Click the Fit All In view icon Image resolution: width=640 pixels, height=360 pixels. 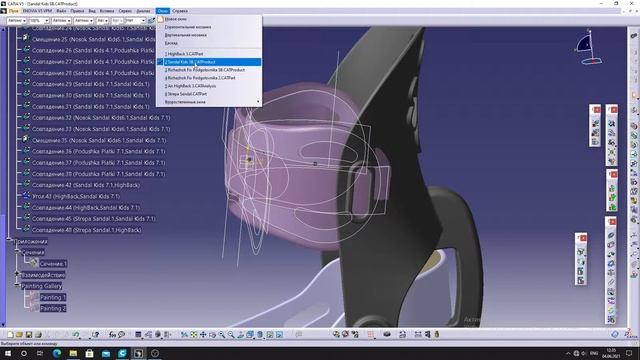click(194, 335)
